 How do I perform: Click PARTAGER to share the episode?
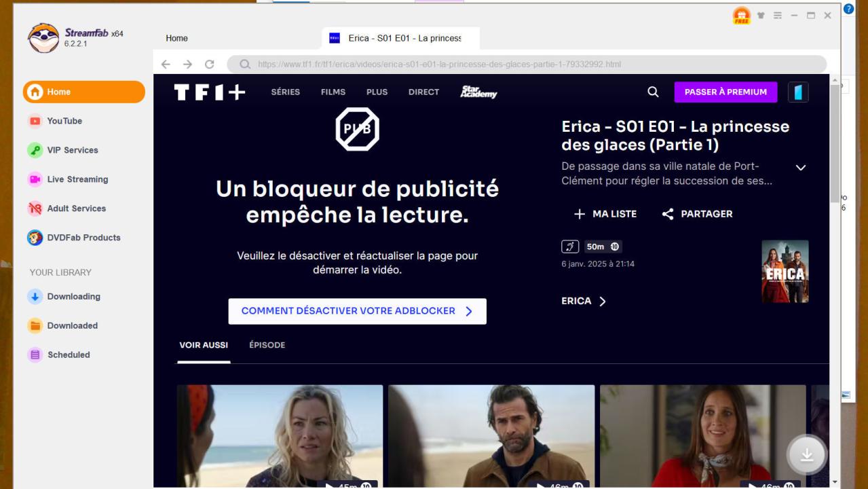pos(698,214)
